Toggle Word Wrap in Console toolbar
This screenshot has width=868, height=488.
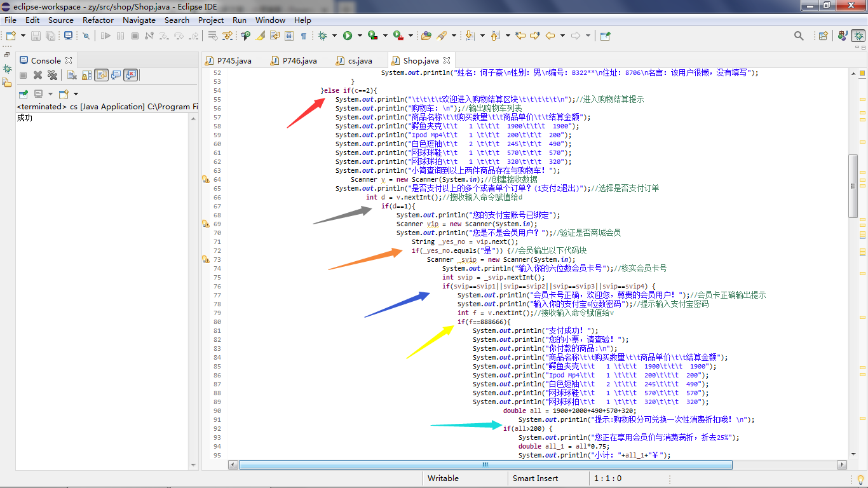101,75
